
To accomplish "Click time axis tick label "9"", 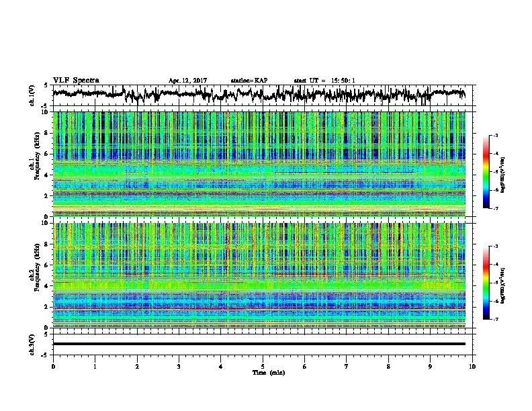I will 430,367.
